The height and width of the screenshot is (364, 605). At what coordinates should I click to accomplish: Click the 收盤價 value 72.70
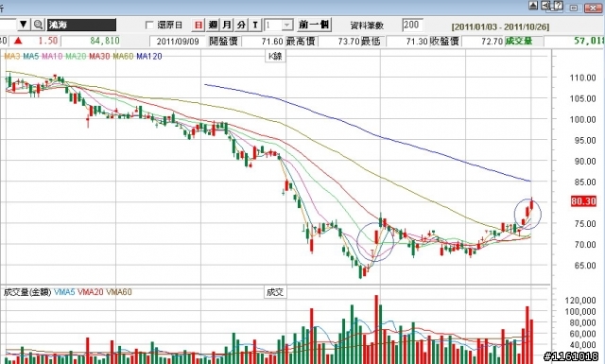(492, 42)
